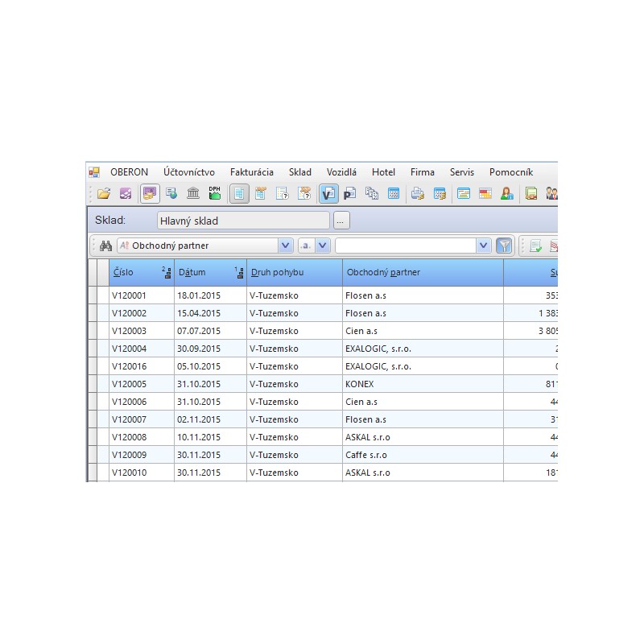Open the Pomocník menu
The height and width of the screenshot is (644, 644).
coord(511,172)
